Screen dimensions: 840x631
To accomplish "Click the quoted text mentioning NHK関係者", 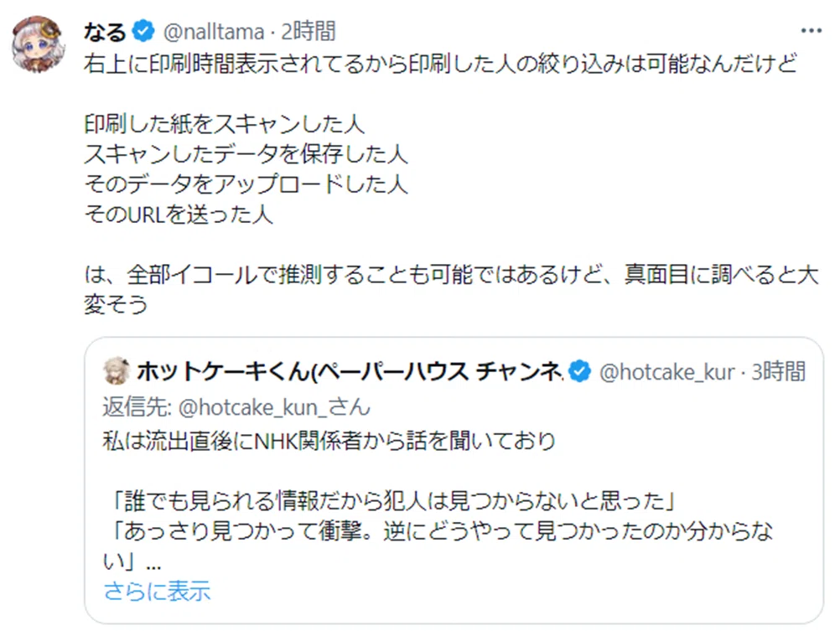I will (x=329, y=442).
